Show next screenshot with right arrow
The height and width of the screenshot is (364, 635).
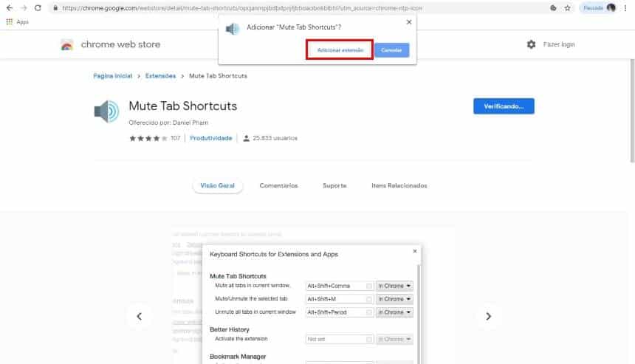pos(488,316)
